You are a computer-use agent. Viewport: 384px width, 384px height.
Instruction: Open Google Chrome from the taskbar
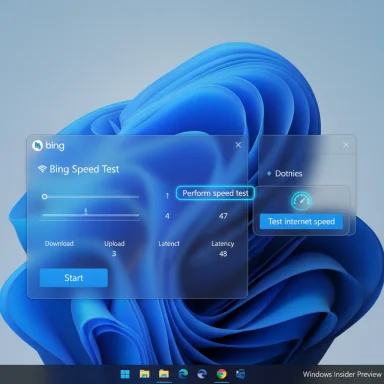click(x=222, y=374)
